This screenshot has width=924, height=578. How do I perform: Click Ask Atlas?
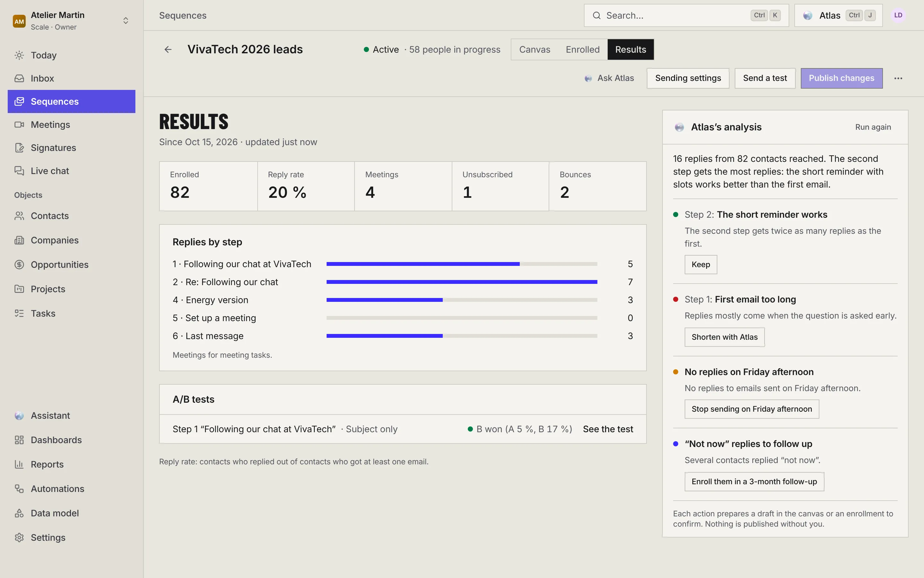(x=609, y=78)
